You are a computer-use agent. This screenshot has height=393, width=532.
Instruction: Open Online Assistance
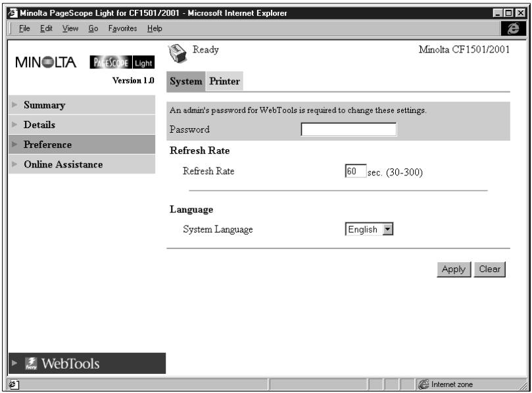point(82,164)
